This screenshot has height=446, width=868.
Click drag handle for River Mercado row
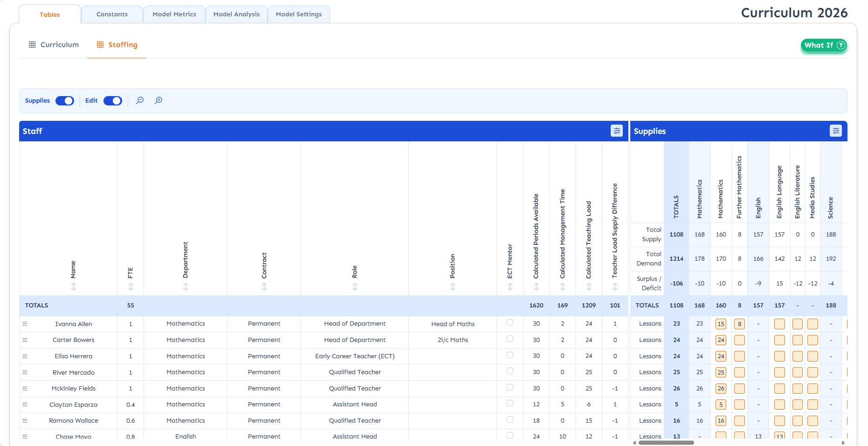click(25, 372)
